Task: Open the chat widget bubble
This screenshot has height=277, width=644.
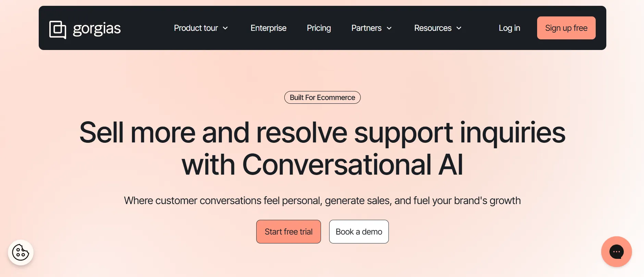Action: click(616, 252)
